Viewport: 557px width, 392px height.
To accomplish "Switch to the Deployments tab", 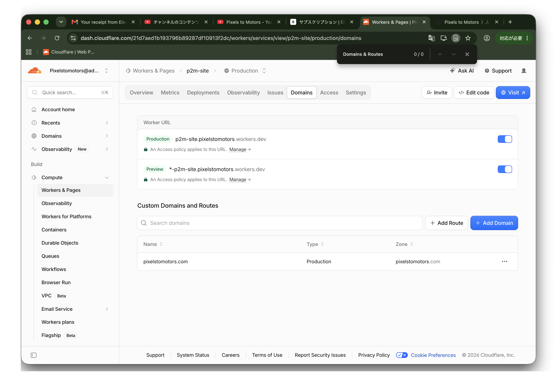I will tap(203, 93).
